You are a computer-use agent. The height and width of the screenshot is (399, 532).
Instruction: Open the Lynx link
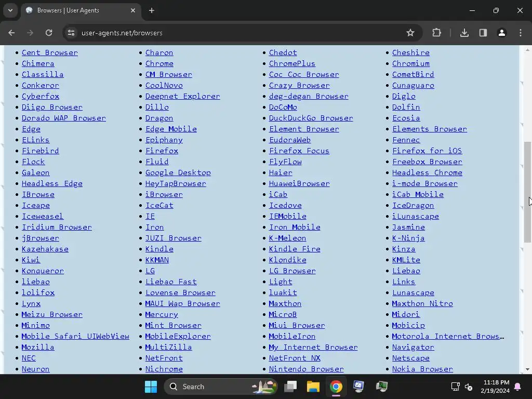coord(31,303)
